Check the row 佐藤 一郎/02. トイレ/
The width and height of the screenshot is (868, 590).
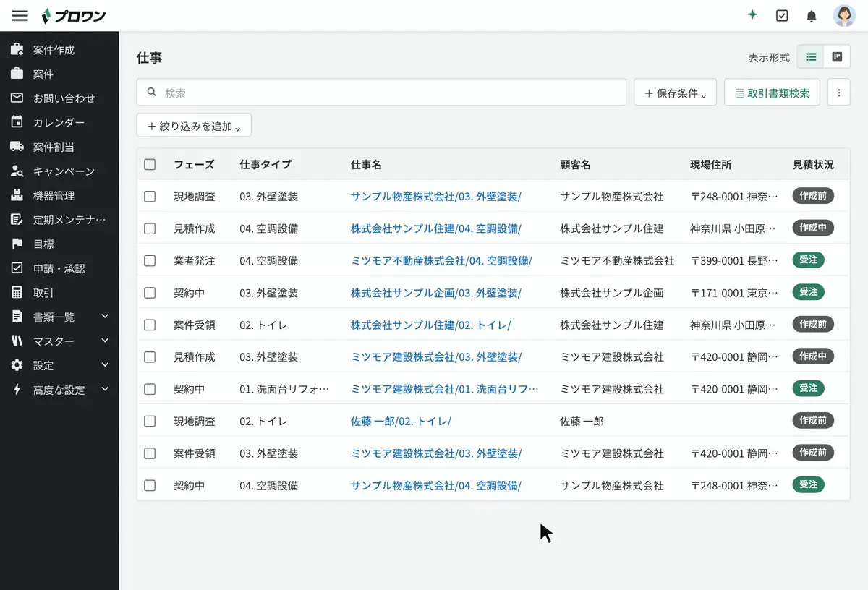[150, 421]
